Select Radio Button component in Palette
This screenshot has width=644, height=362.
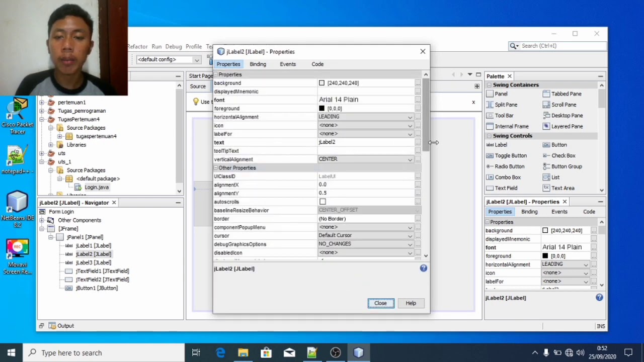tap(505, 166)
